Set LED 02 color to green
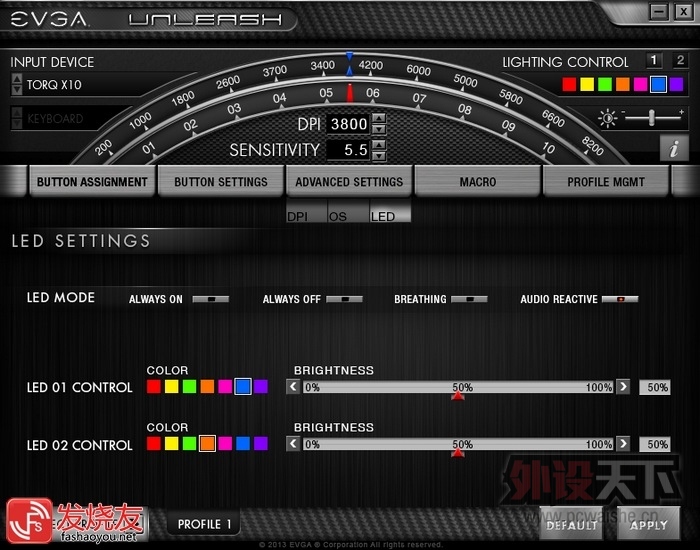Screen dimensions: 700x550 tap(189, 444)
